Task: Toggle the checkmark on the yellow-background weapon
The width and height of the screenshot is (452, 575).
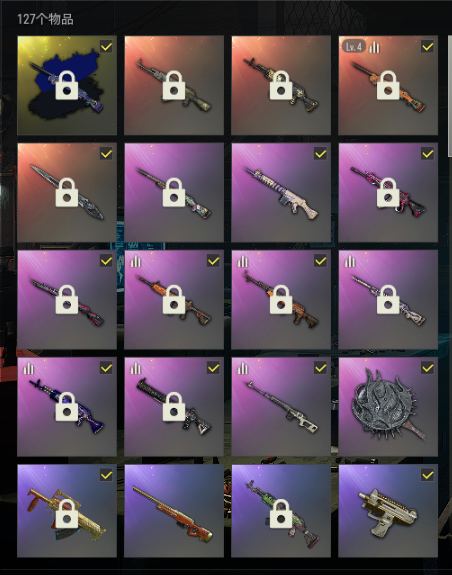Action: pos(106,47)
